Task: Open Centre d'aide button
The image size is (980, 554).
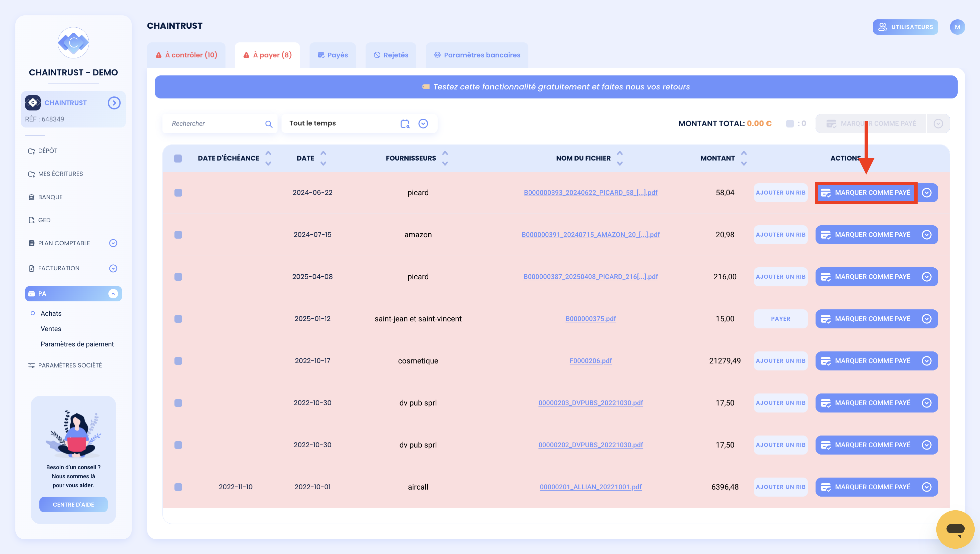Action: click(73, 505)
